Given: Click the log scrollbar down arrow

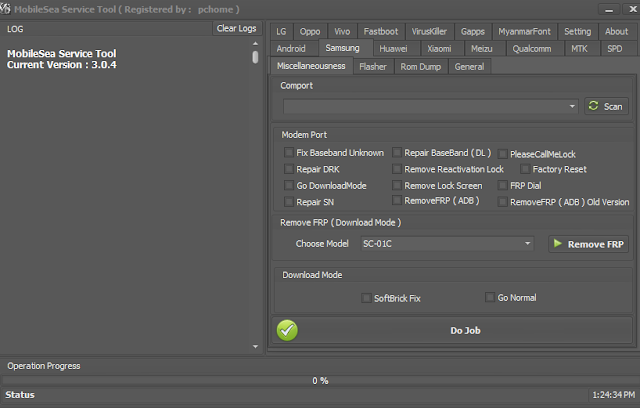Looking at the screenshot, I should pos(255,347).
